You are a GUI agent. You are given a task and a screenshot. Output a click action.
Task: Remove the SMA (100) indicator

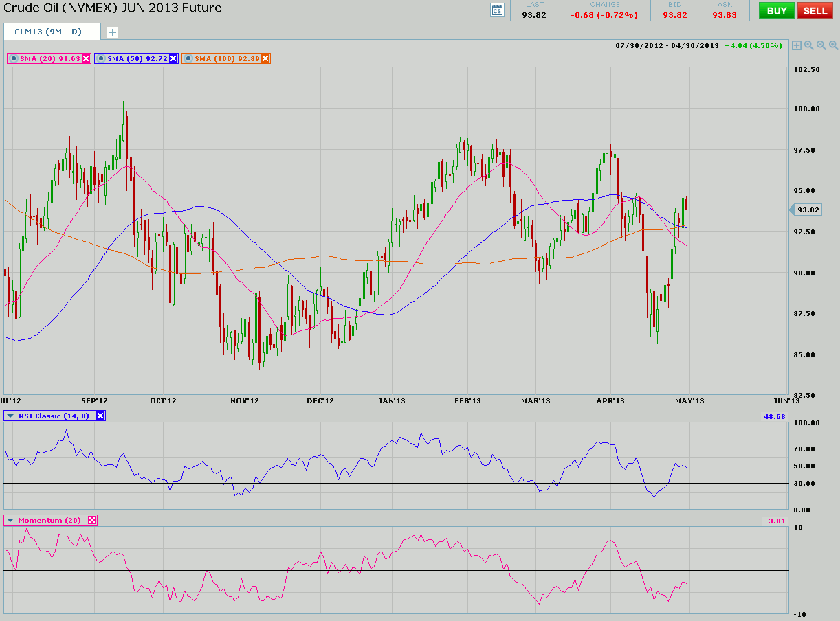(265, 59)
